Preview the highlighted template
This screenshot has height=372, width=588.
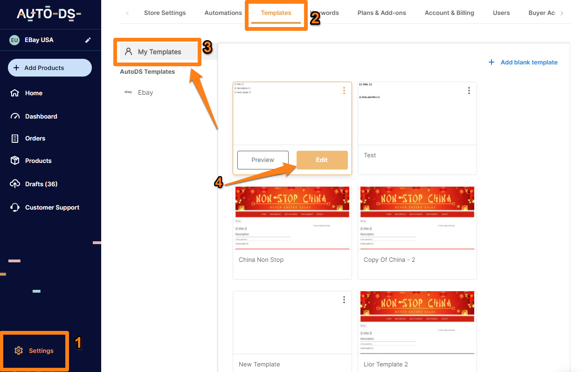(263, 160)
